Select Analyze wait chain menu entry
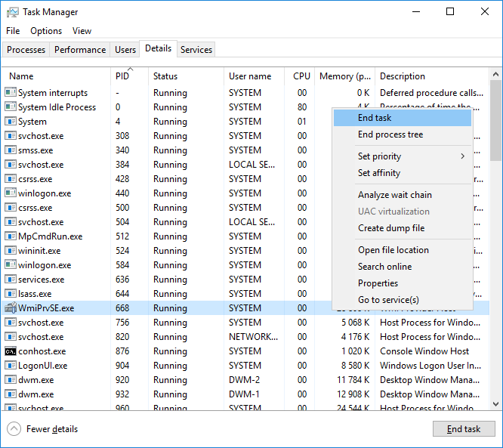This screenshot has height=448, width=503. pos(403,195)
